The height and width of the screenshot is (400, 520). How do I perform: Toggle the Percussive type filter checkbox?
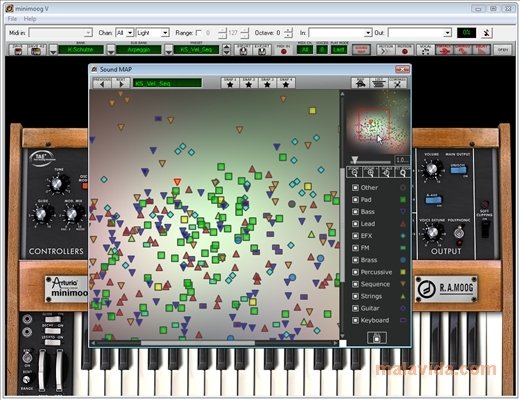coord(355,272)
